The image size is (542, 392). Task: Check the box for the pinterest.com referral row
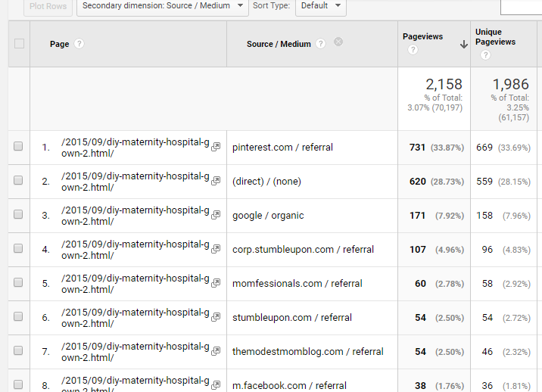coord(19,148)
